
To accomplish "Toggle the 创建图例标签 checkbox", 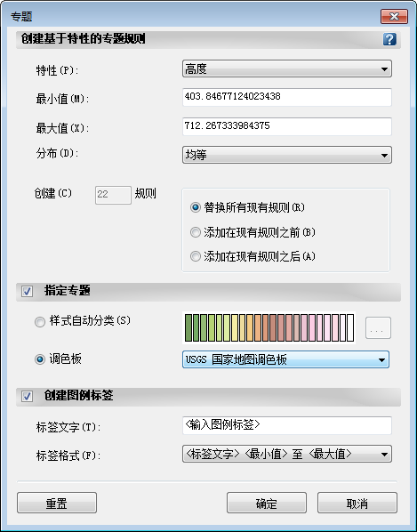I will pyautogui.click(x=28, y=396).
